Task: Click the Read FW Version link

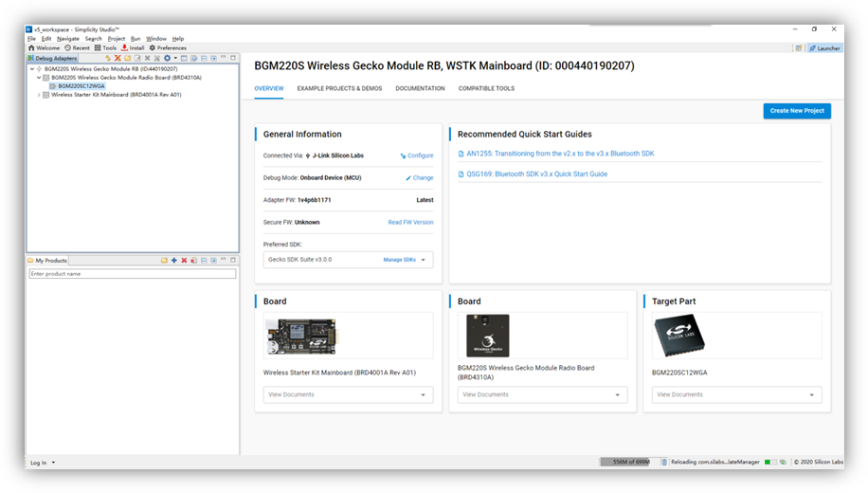Action: point(410,222)
